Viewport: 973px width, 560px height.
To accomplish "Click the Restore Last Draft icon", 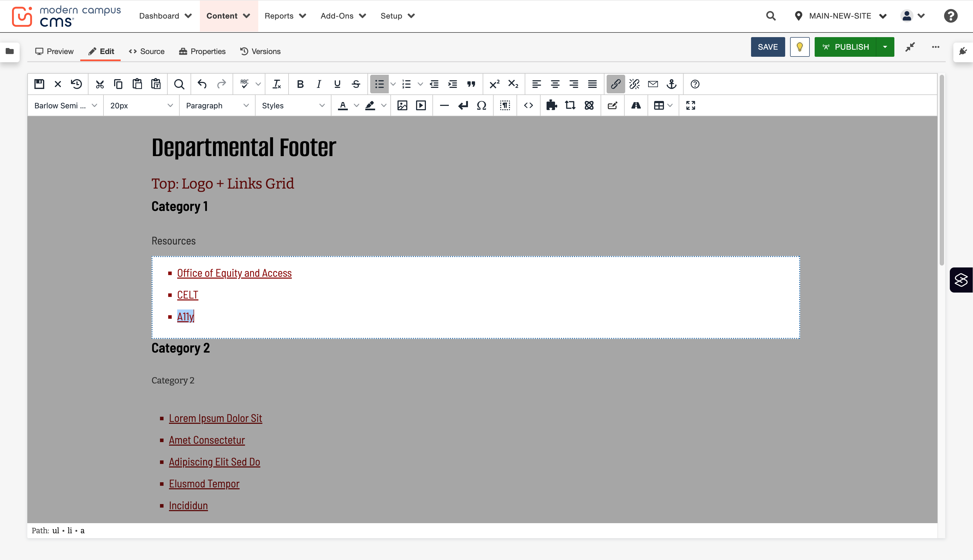I will click(76, 84).
